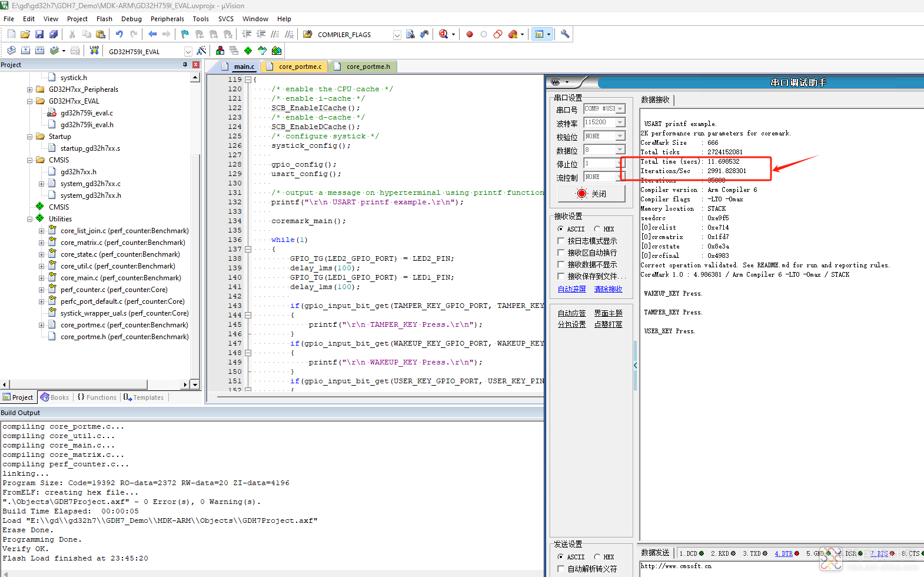Switch to the core_portme.h editor tab

(363, 67)
